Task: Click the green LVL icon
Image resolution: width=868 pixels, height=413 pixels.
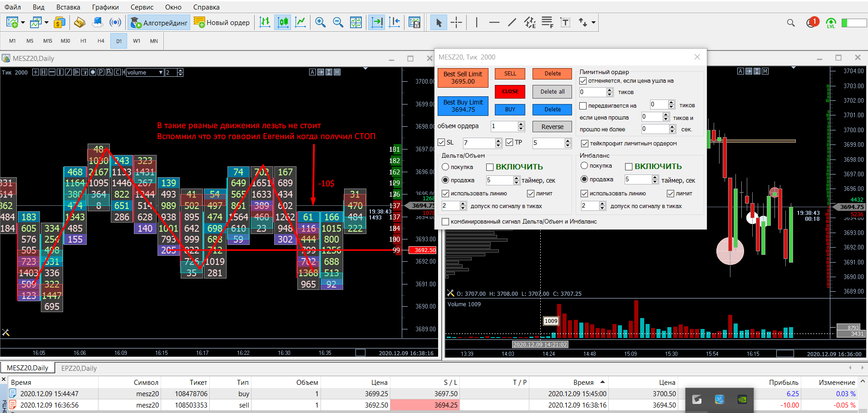Action: [x=831, y=23]
